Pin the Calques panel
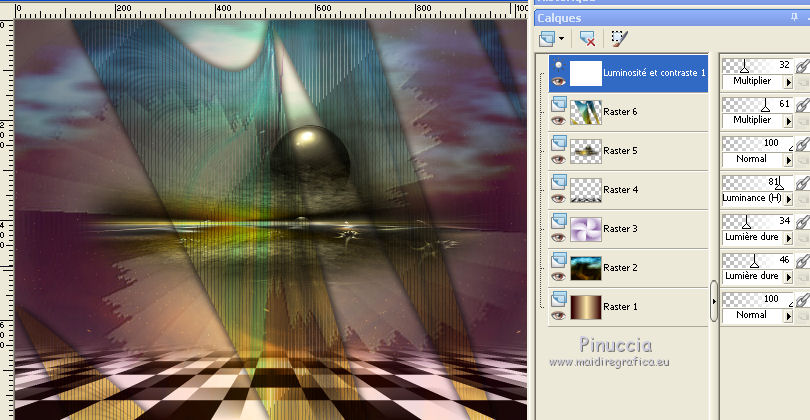This screenshot has height=420, width=810. click(x=794, y=18)
